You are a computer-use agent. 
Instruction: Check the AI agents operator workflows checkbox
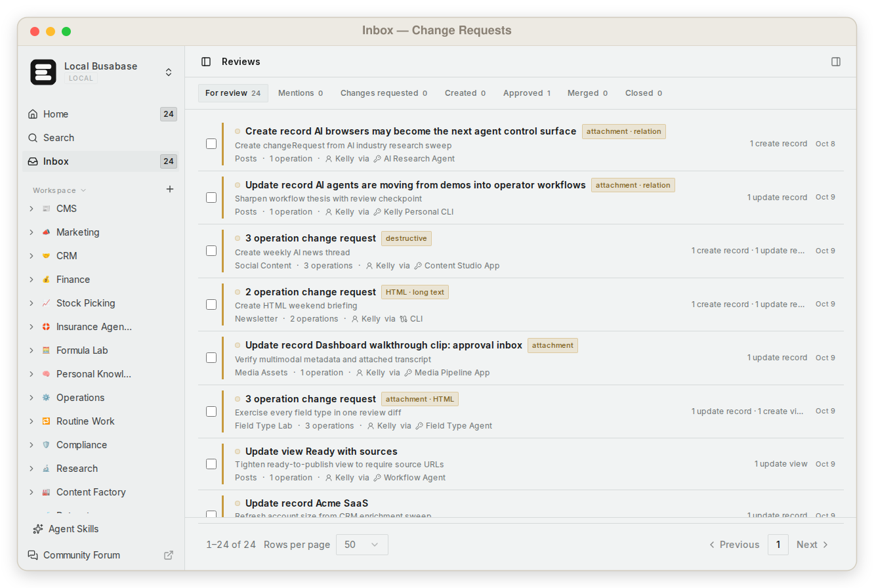211,198
